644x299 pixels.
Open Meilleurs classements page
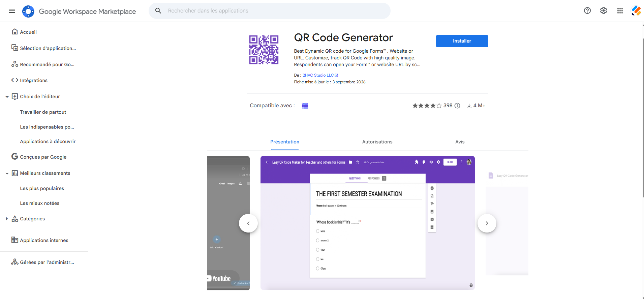[x=45, y=173]
